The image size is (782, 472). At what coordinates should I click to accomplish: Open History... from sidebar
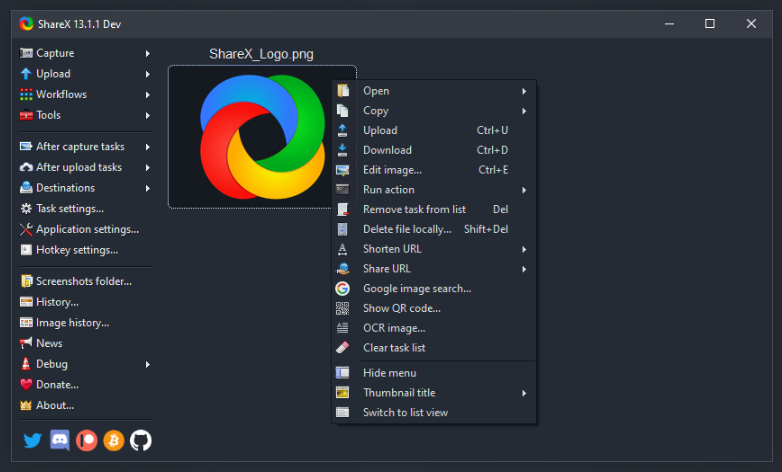click(x=57, y=302)
